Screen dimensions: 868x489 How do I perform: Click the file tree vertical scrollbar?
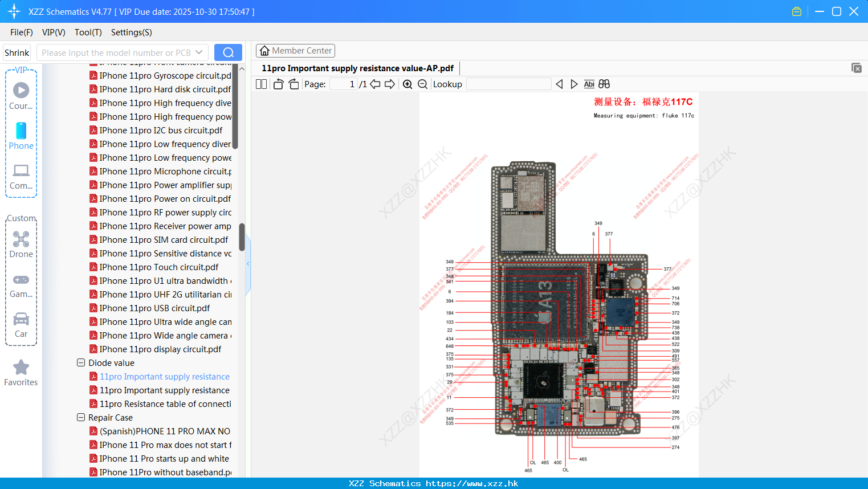(x=242, y=237)
